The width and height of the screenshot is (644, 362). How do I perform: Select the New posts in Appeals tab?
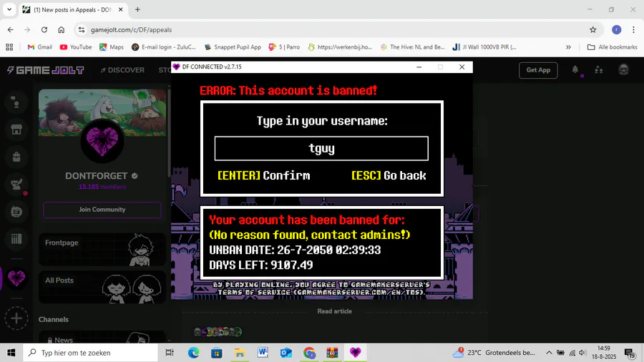pos(72,9)
